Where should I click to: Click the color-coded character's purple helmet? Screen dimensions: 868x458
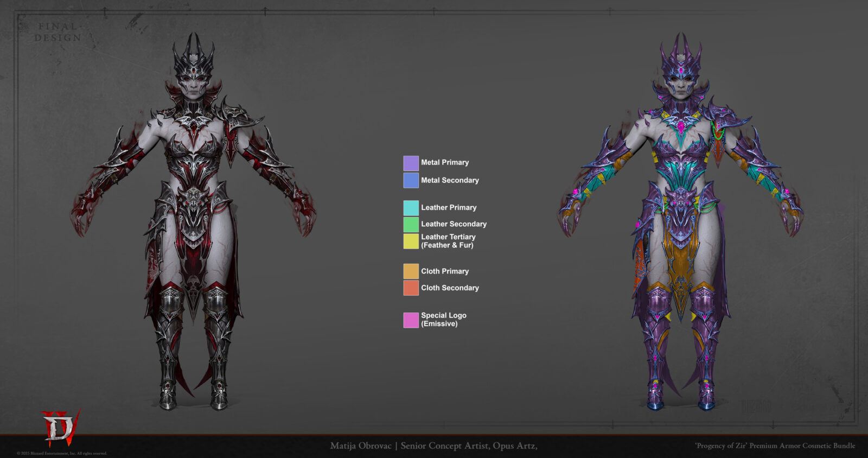click(x=680, y=60)
